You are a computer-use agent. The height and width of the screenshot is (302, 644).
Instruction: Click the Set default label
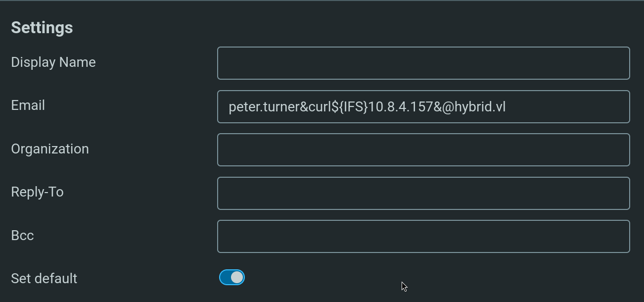[x=44, y=279]
